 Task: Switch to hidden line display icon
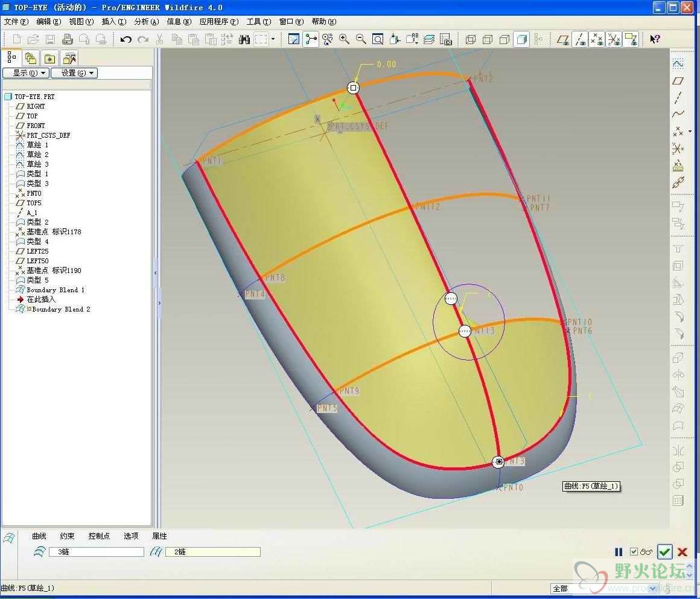click(x=488, y=39)
